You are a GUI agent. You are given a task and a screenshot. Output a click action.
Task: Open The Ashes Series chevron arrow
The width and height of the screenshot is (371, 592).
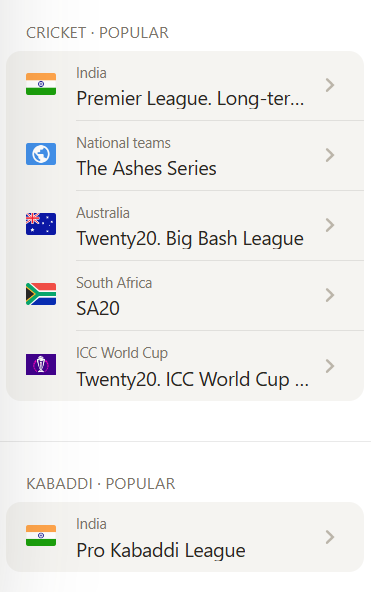tap(330, 155)
